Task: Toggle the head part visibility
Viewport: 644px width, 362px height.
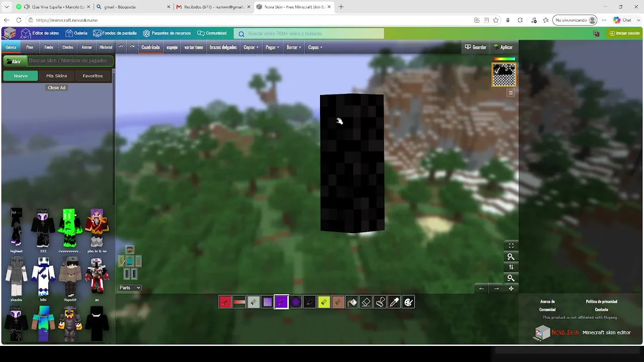Action: 130,250
